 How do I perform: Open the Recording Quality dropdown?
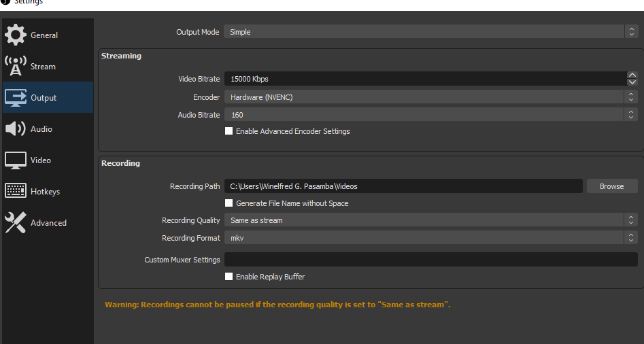point(431,220)
